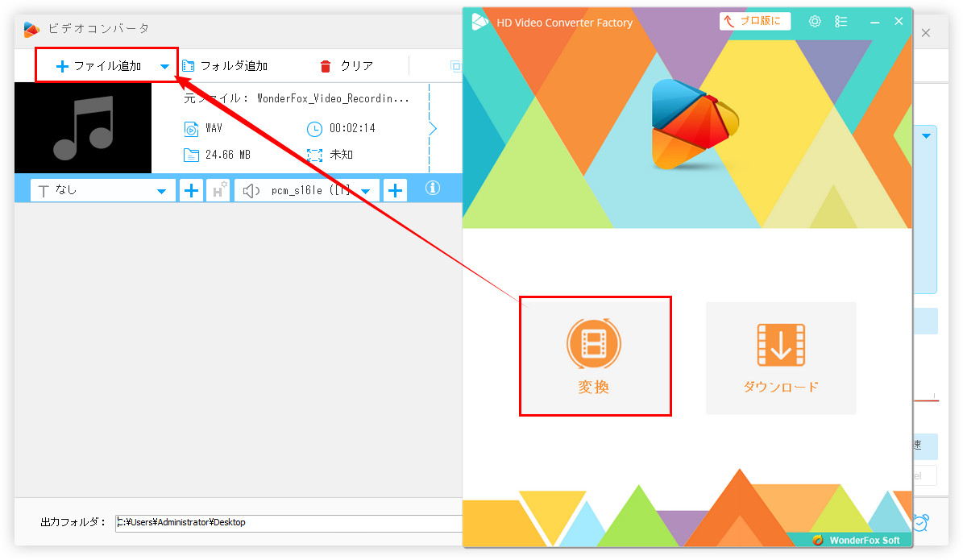This screenshot has width=963, height=560.
Task: Open the audio track pcm_s16le dropdown
Action: point(306,190)
